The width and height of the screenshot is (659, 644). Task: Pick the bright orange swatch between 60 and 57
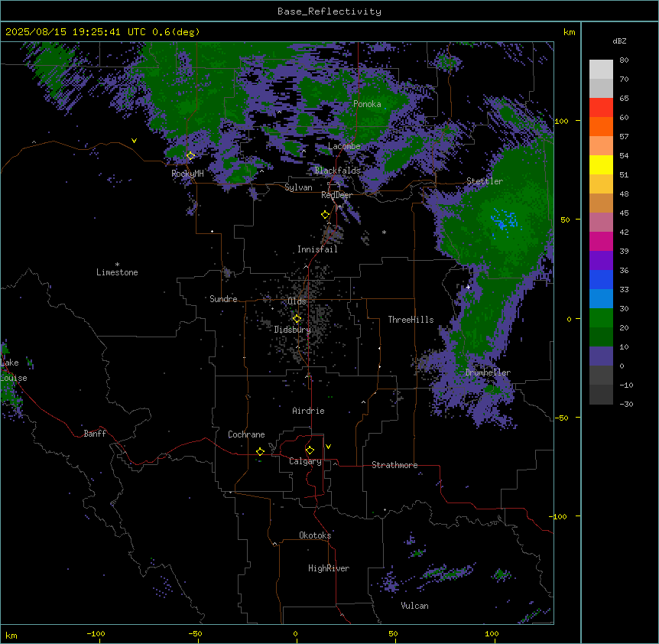pos(601,126)
